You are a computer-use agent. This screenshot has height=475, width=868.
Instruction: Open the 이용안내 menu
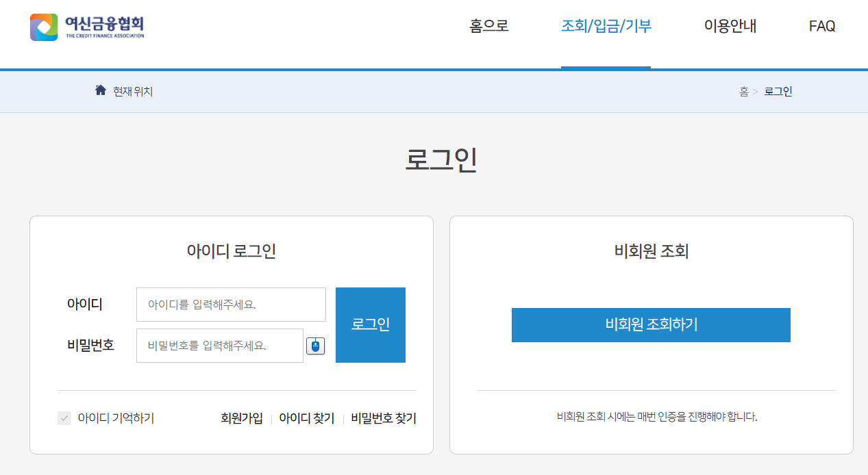click(x=730, y=27)
